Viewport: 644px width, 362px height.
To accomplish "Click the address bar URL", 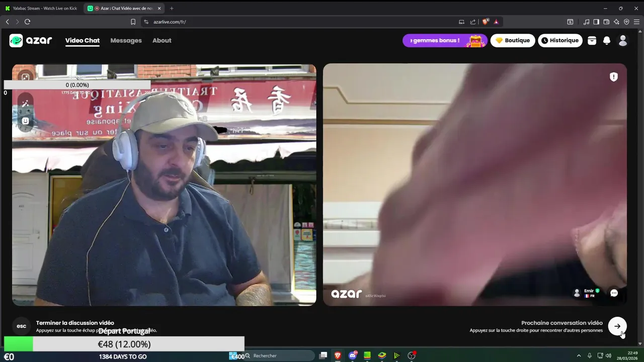I will (x=170, y=22).
